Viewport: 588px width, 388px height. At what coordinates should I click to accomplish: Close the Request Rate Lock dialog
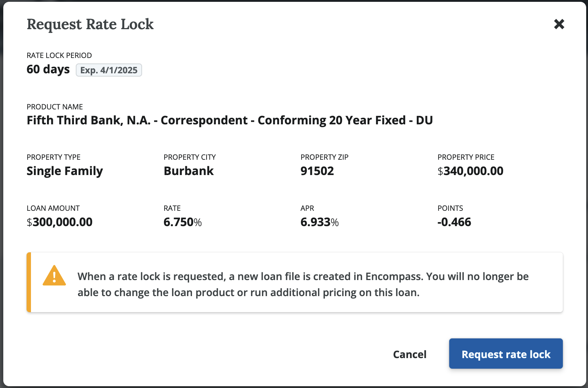(x=559, y=24)
